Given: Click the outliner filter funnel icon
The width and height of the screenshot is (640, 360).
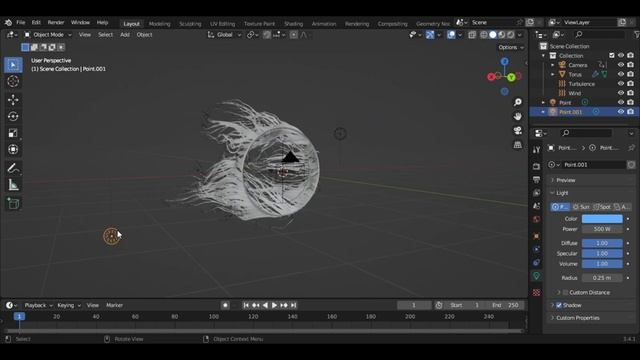Looking at the screenshot, I should coord(636,35).
